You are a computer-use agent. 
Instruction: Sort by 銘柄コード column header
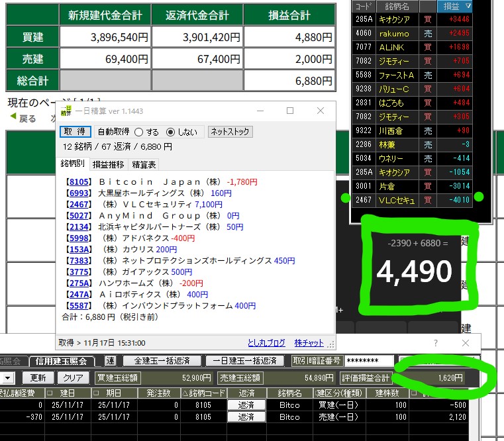click(x=203, y=393)
